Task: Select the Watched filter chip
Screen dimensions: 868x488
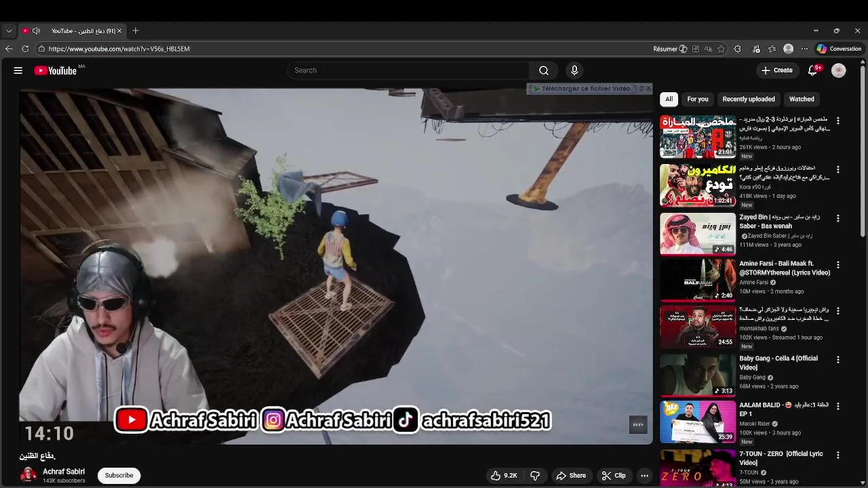Action: click(x=802, y=99)
